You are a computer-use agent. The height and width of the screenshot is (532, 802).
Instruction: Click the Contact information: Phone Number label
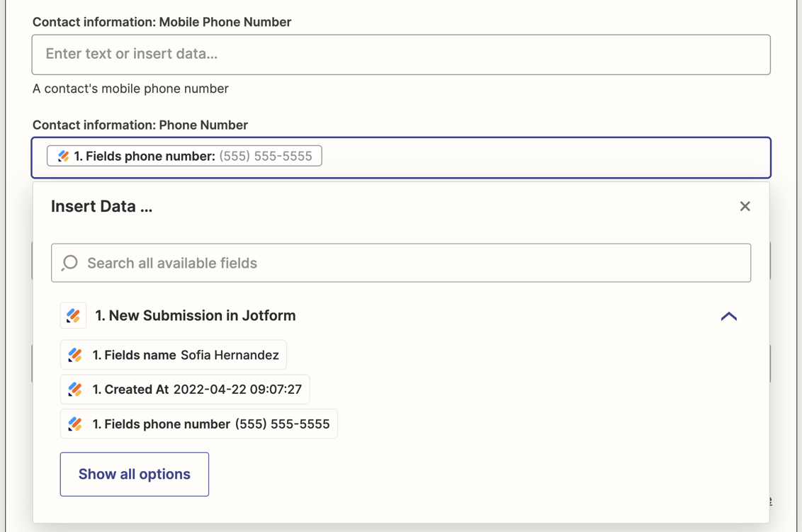(140, 125)
